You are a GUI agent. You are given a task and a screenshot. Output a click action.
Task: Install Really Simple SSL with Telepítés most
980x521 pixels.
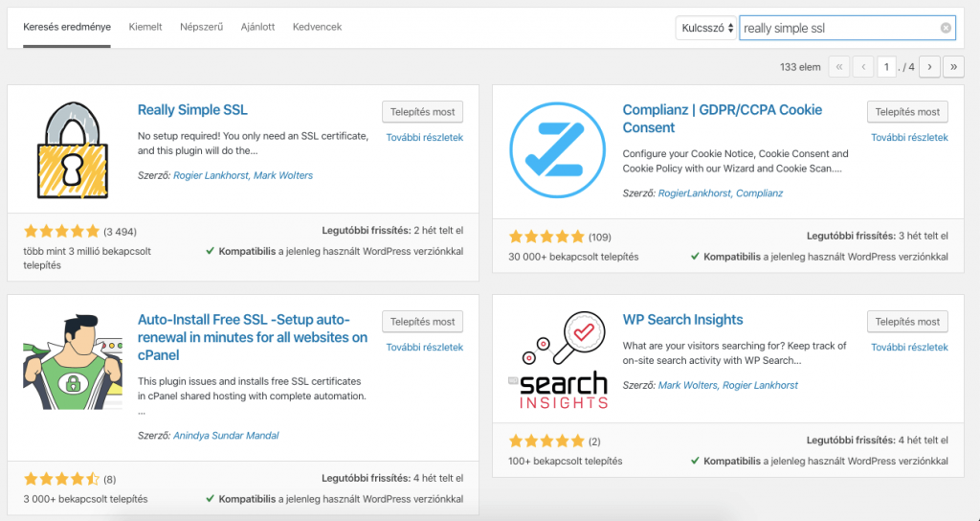(x=422, y=112)
